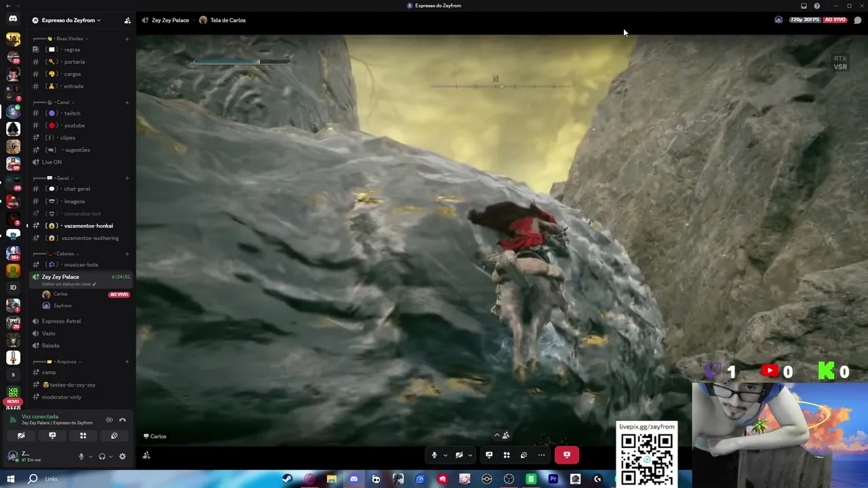Deafen audio with headphone icon
This screenshot has height=488, width=868.
[x=102, y=457]
